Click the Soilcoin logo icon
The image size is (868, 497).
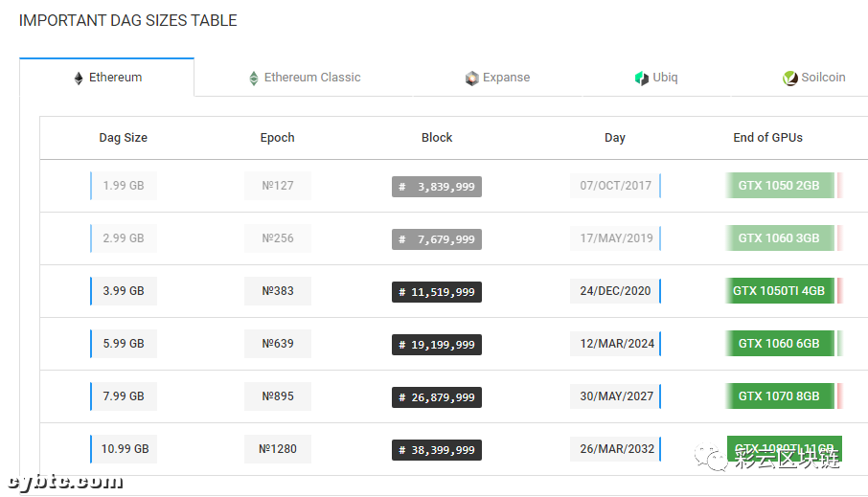(x=790, y=79)
